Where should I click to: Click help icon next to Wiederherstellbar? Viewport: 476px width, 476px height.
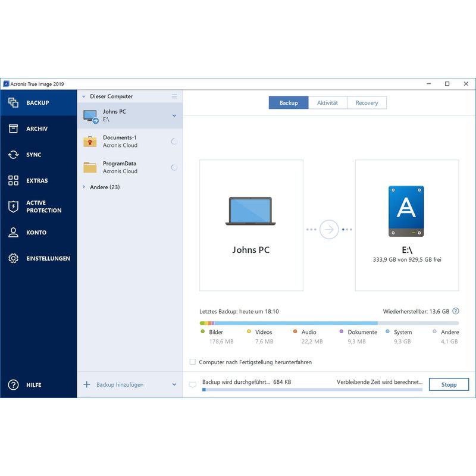(x=456, y=311)
